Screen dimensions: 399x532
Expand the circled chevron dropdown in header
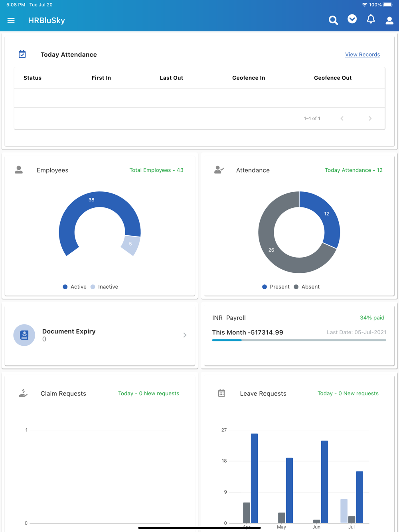352,19
